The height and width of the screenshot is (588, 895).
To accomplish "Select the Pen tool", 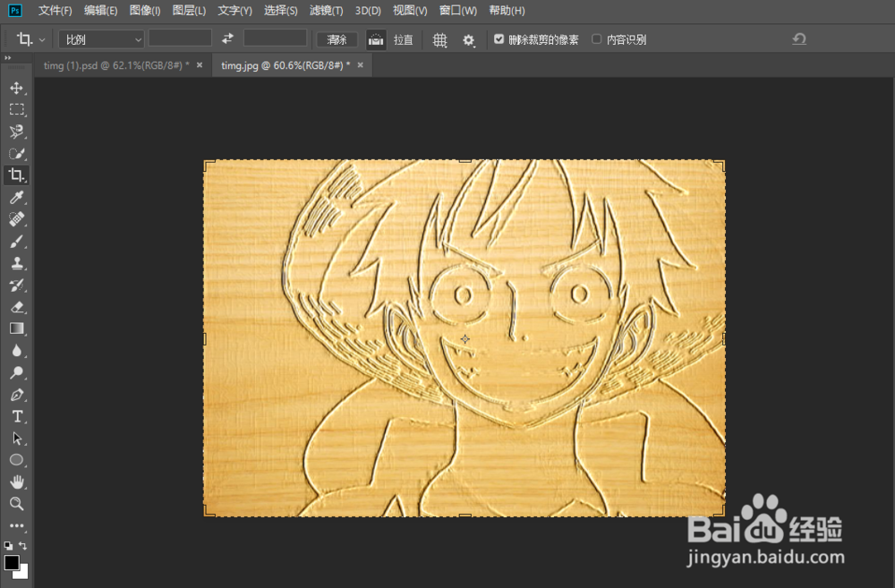I will [x=16, y=395].
